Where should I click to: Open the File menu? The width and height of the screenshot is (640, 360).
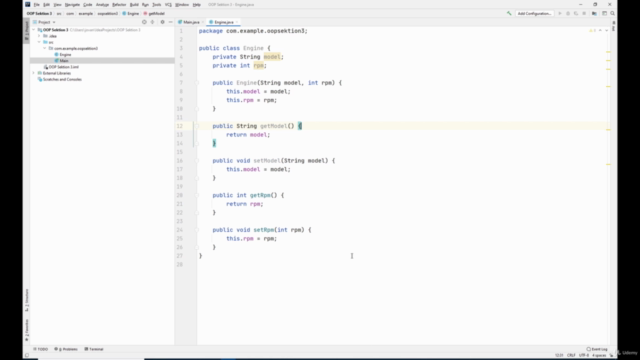point(36,4)
